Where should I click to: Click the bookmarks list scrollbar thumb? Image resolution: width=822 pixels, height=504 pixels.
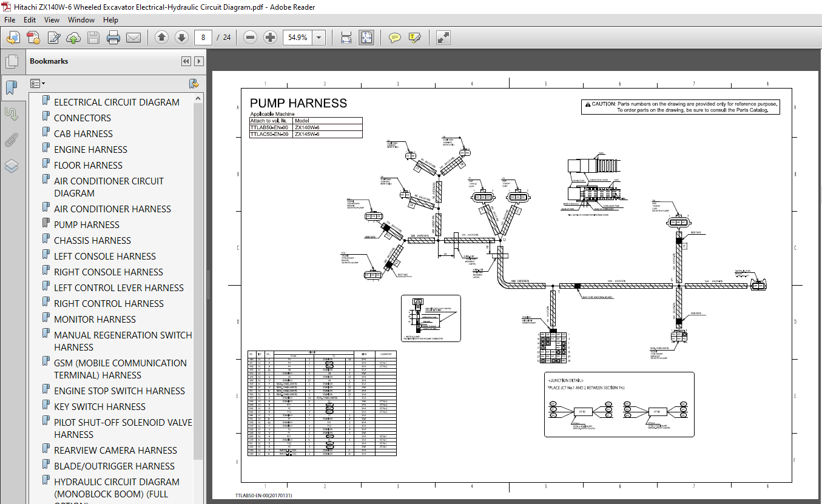[198, 281]
